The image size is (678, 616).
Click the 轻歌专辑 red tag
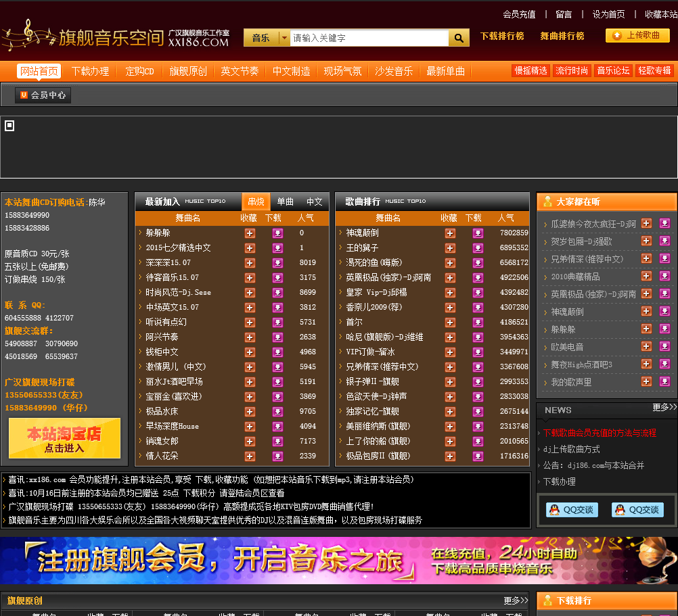click(x=654, y=71)
